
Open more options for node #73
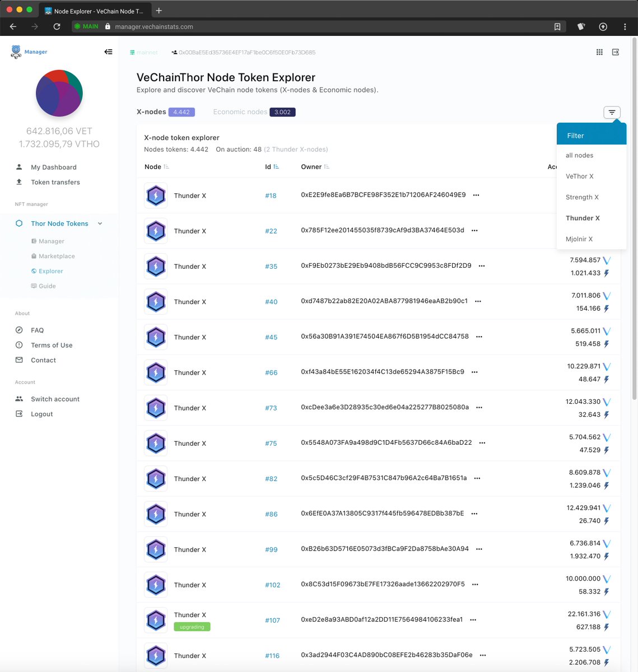[479, 407]
